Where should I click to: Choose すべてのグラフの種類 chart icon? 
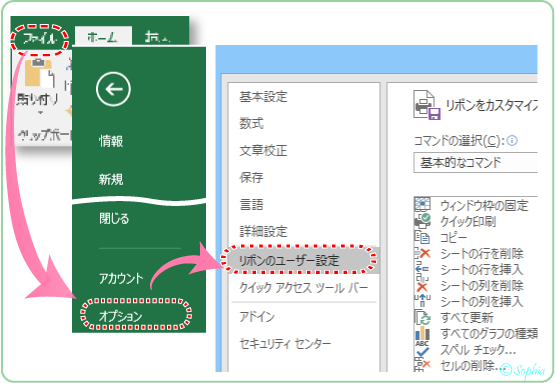422,333
